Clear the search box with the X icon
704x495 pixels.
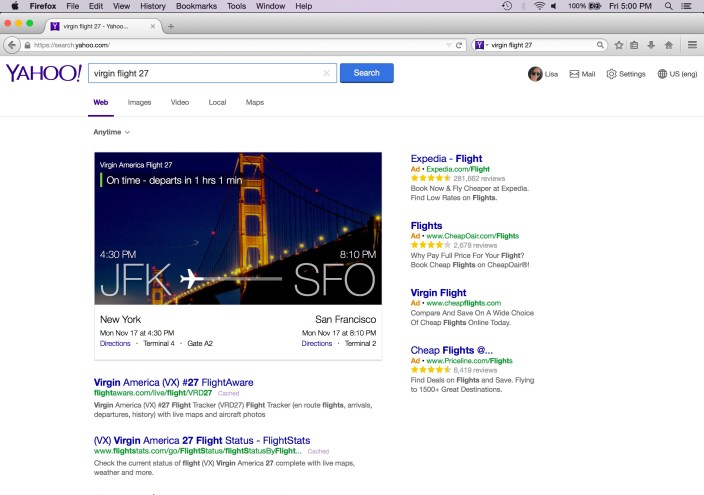tap(326, 73)
